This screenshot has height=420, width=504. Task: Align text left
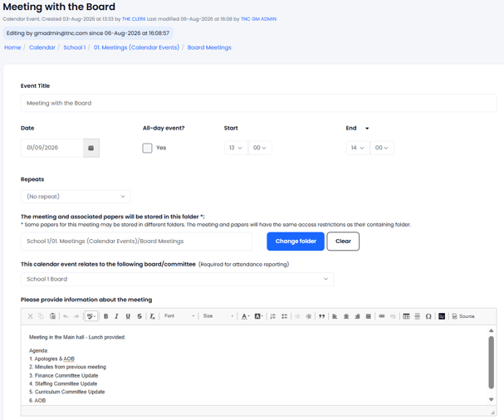tap(335, 316)
